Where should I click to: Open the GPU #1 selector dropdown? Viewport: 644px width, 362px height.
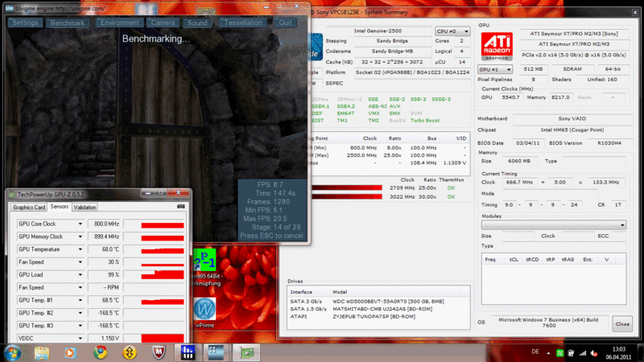click(495, 69)
